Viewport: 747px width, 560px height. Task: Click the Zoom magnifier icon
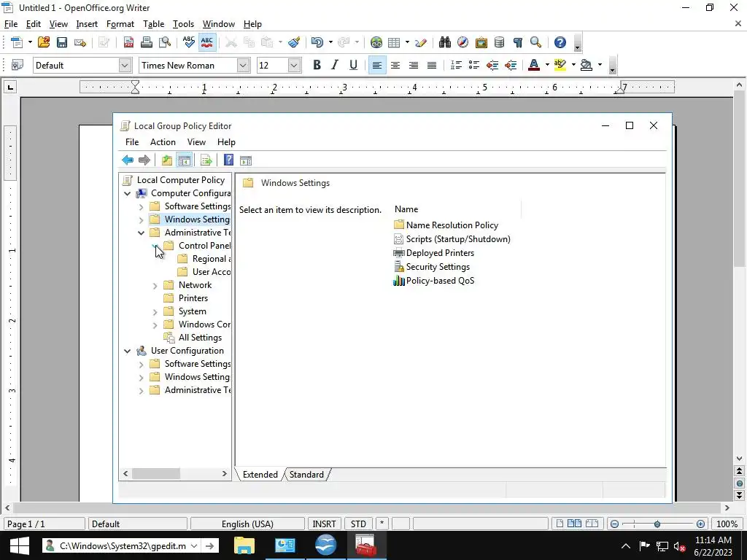536,42
